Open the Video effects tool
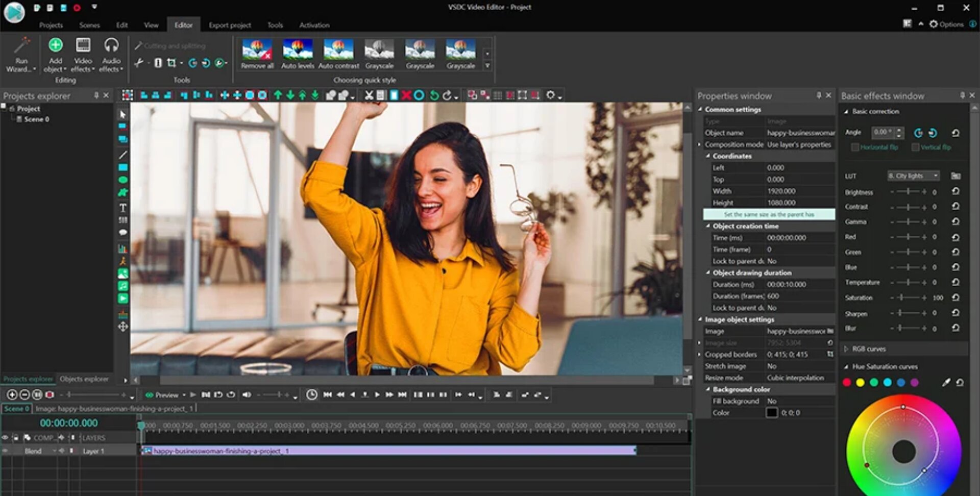 point(83,45)
